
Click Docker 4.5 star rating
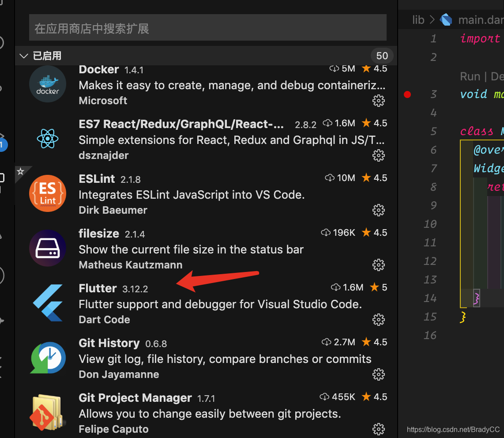click(x=374, y=68)
